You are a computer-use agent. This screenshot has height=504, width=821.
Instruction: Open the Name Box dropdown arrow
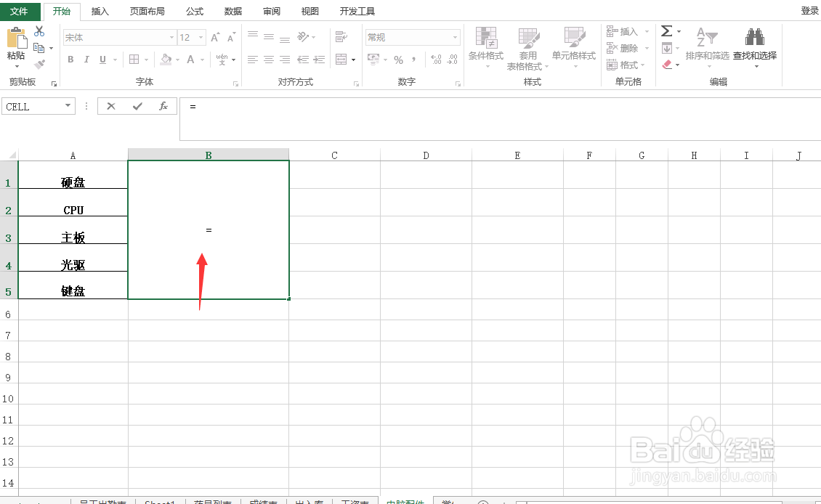[x=68, y=106]
